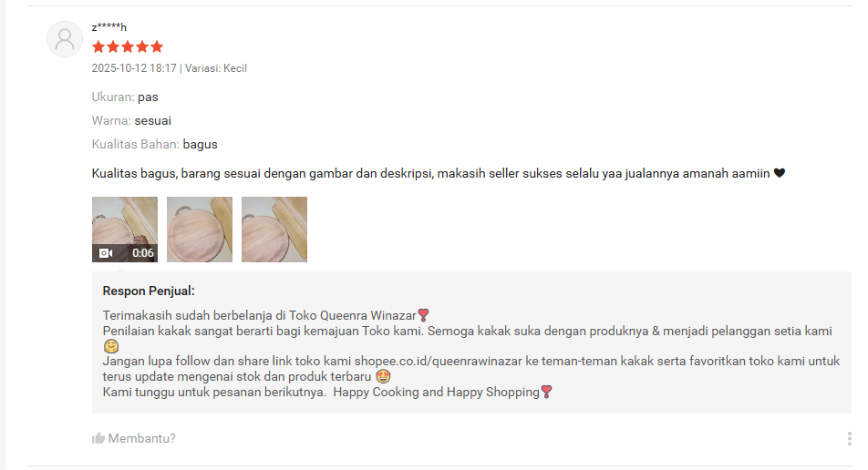Click the black heart emoji ending the review
Viewport: 868px width, 470px height.
click(779, 173)
